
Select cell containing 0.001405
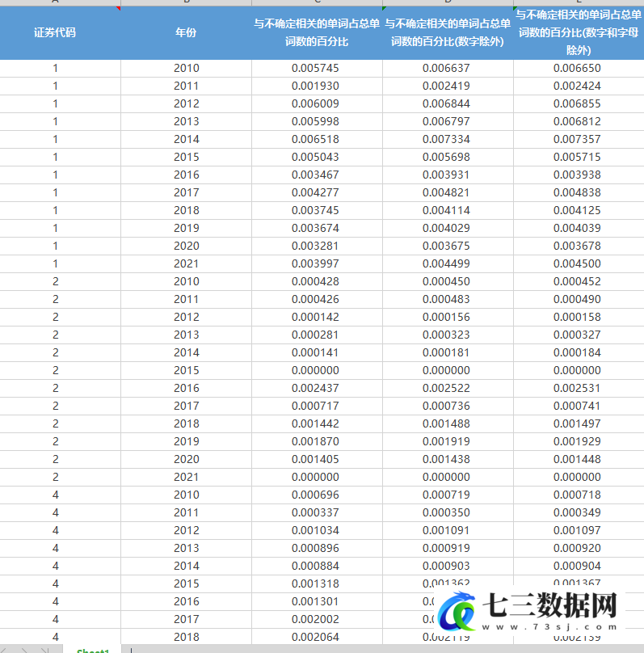point(317,459)
